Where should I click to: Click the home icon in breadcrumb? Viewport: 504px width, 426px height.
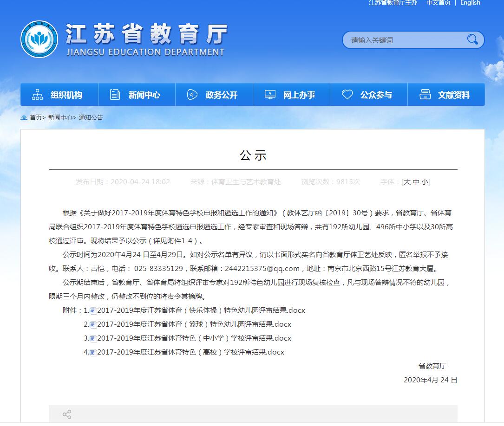click(24, 117)
